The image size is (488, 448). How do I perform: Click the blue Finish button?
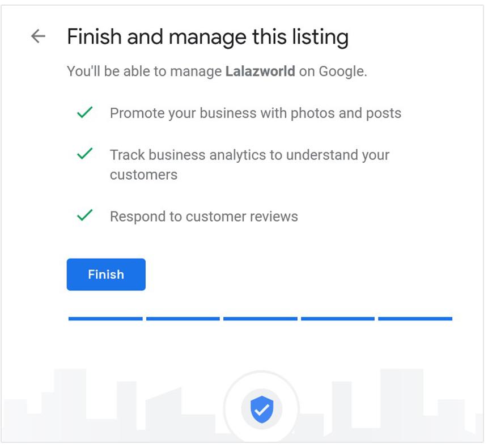(x=106, y=274)
